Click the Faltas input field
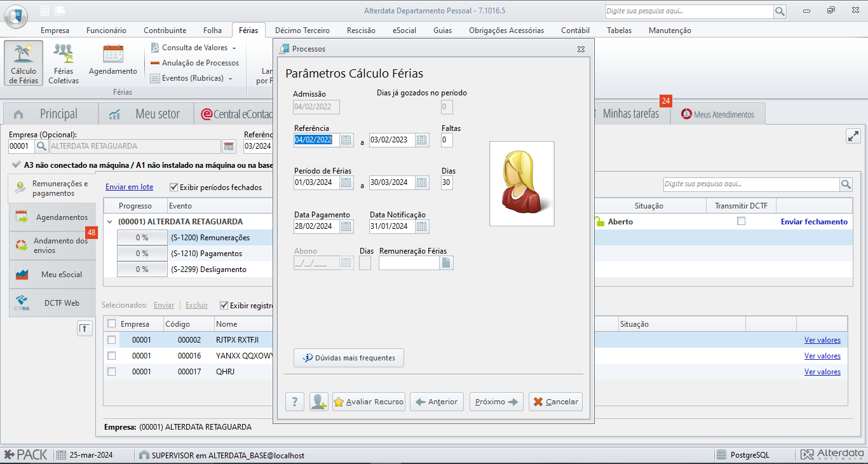This screenshot has height=464, width=868. pos(447,140)
